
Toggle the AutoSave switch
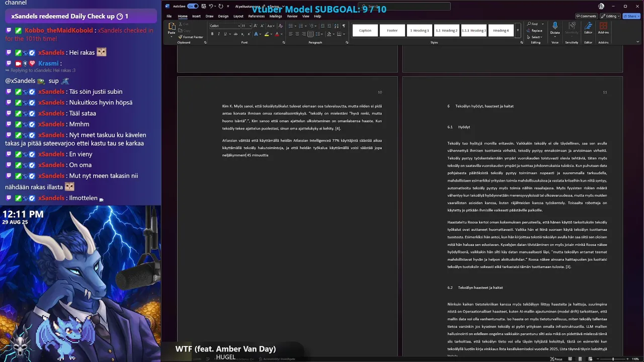click(x=193, y=6)
